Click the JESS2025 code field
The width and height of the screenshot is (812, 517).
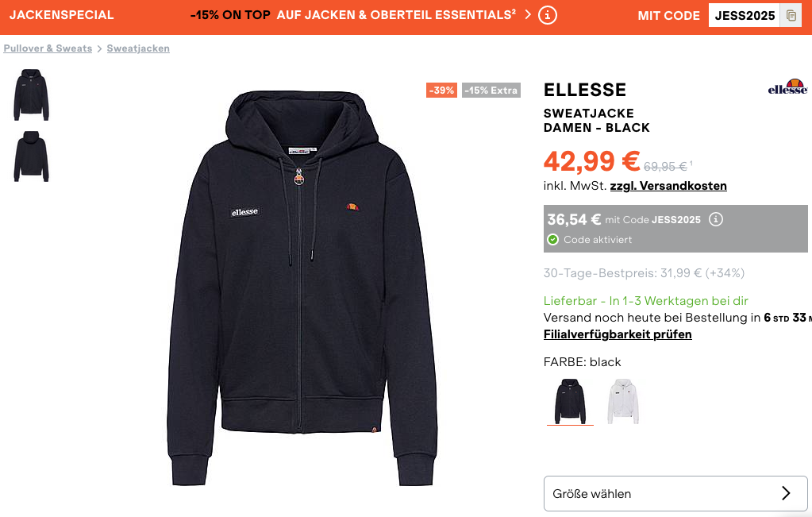pos(745,16)
